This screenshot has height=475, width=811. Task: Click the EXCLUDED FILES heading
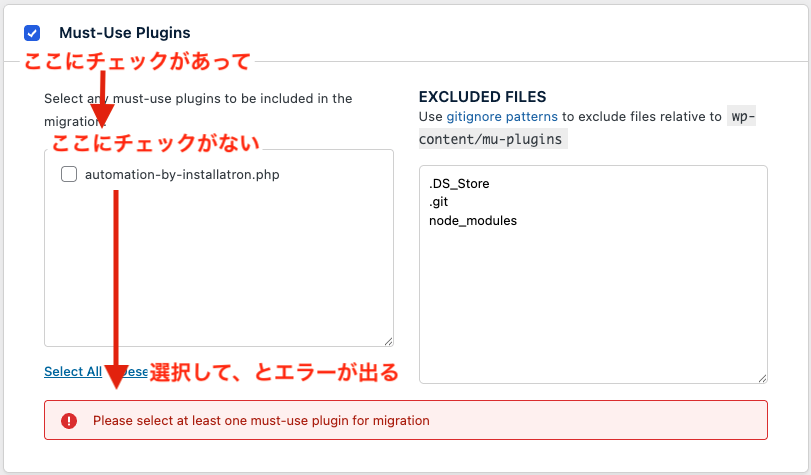(482, 97)
